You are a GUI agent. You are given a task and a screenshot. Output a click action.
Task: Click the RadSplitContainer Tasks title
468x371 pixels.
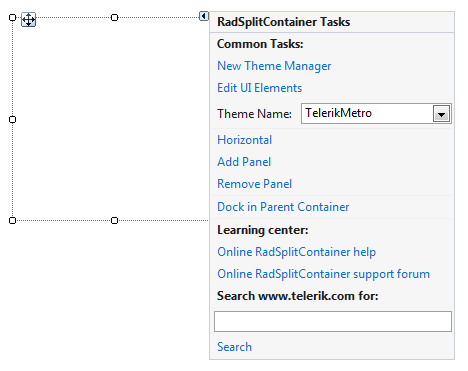283,22
